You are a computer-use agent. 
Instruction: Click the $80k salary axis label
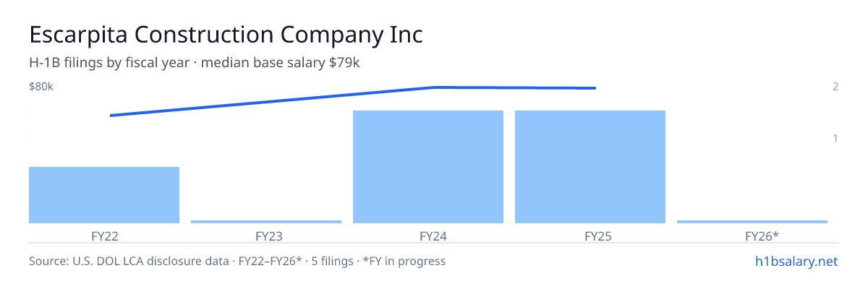pos(41,87)
